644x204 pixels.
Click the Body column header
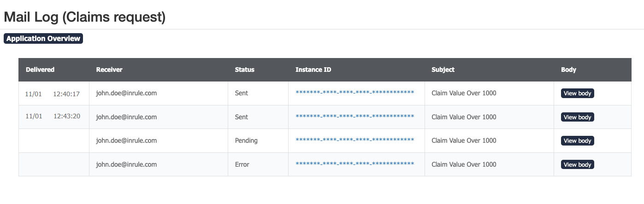click(568, 70)
